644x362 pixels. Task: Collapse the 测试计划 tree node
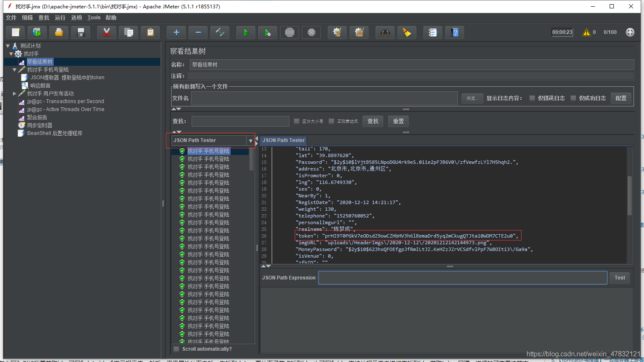click(8, 46)
